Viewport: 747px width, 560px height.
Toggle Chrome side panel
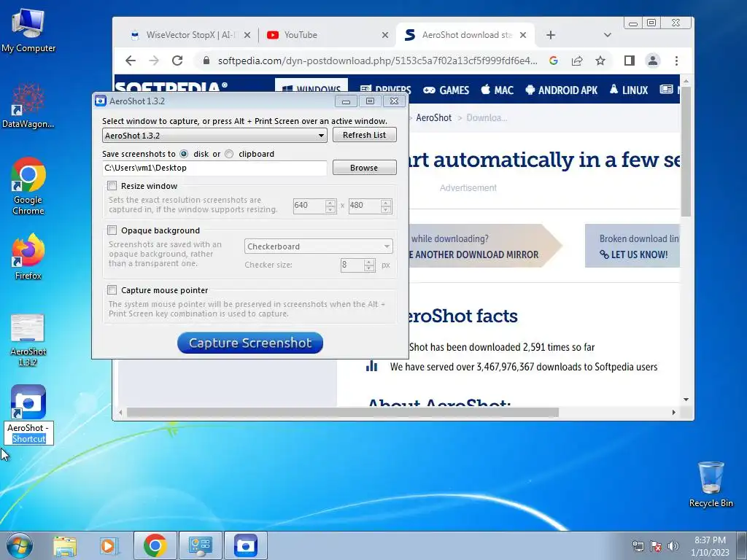(x=630, y=61)
